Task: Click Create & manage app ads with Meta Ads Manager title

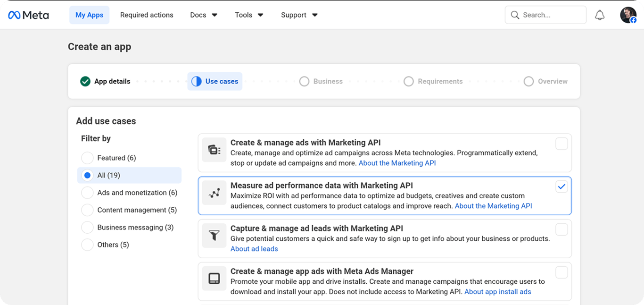Action: pos(322,271)
